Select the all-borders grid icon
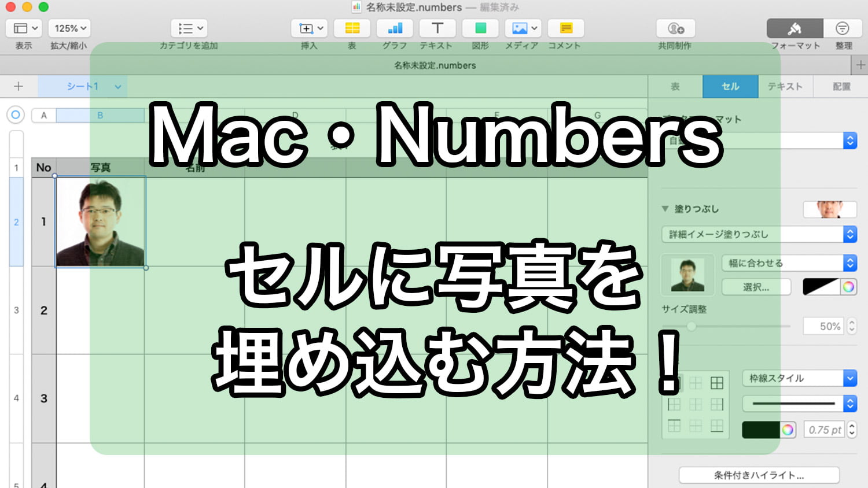The height and width of the screenshot is (488, 868). click(x=717, y=383)
